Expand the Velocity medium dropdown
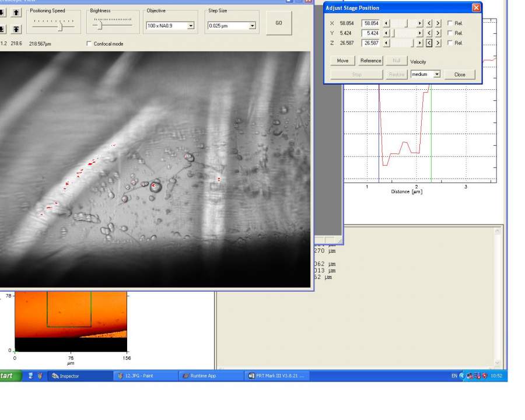The width and height of the screenshot is (525, 420). coord(437,74)
